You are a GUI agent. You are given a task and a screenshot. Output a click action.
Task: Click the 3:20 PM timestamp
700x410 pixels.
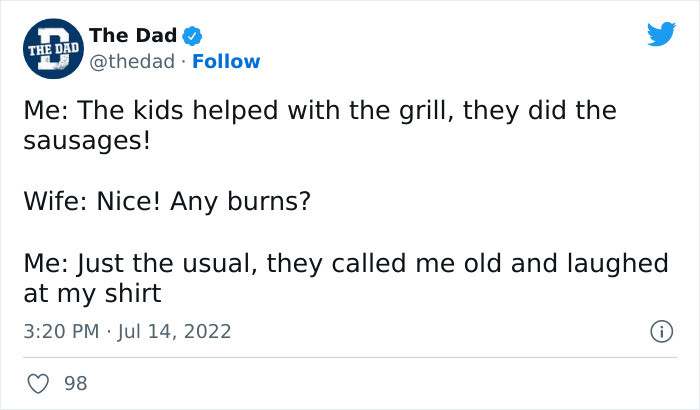point(57,331)
